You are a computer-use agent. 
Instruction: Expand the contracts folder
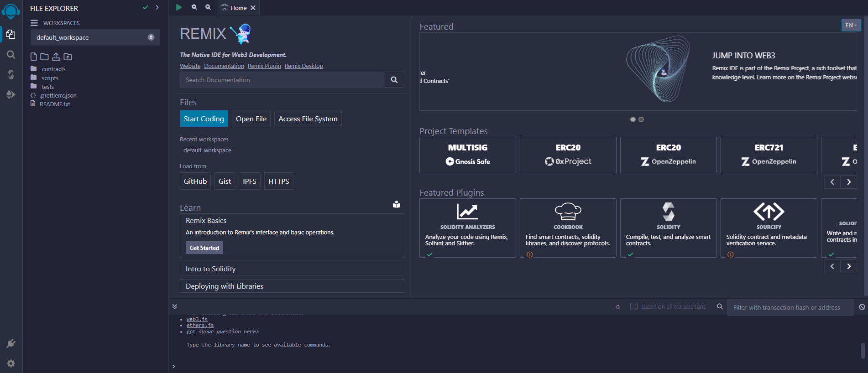point(53,69)
